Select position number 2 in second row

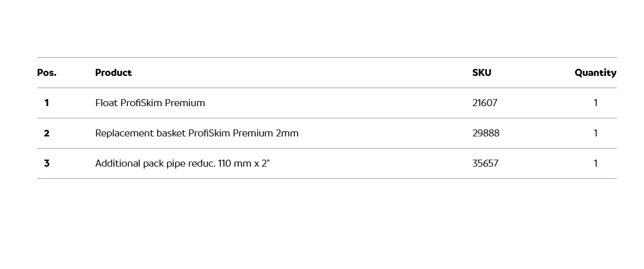[46, 133]
